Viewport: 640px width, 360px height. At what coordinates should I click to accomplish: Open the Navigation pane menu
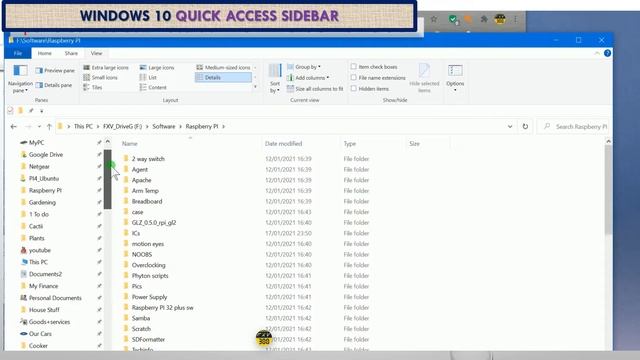coord(20,79)
